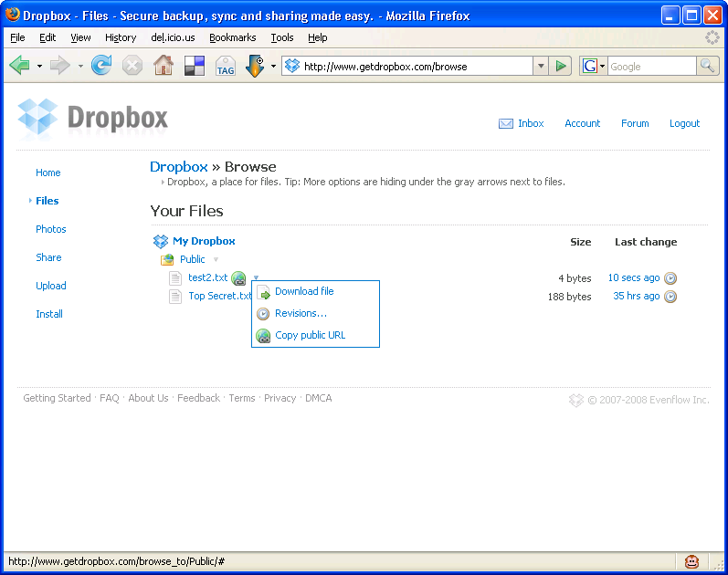Click the green Go button beside URL bar
This screenshot has width=728, height=575.
(x=561, y=66)
